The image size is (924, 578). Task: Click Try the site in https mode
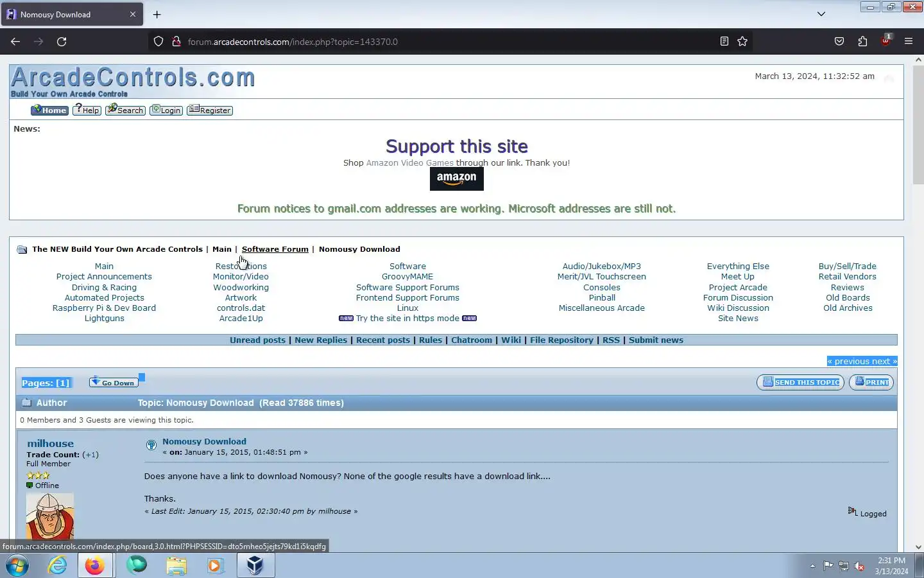[x=407, y=318]
